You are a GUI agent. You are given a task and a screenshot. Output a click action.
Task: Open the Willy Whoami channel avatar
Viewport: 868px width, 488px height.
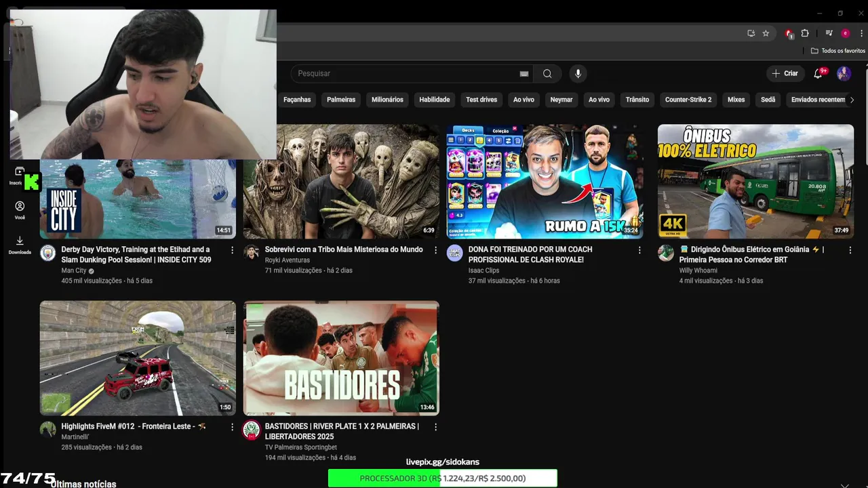tap(666, 253)
